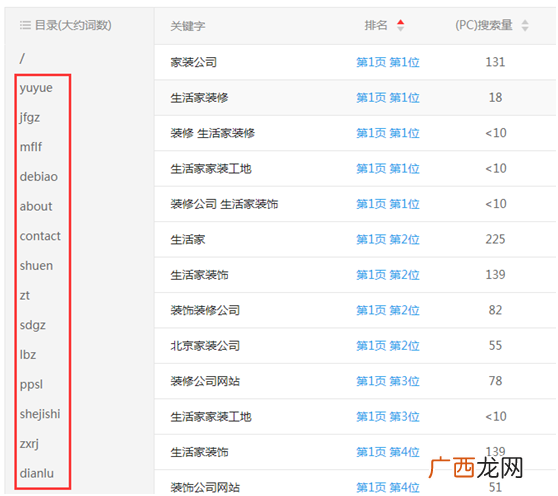The width and height of the screenshot is (558, 496).
Task: Open ranking link for 装修公司 生活家装饰
Action: click(388, 204)
